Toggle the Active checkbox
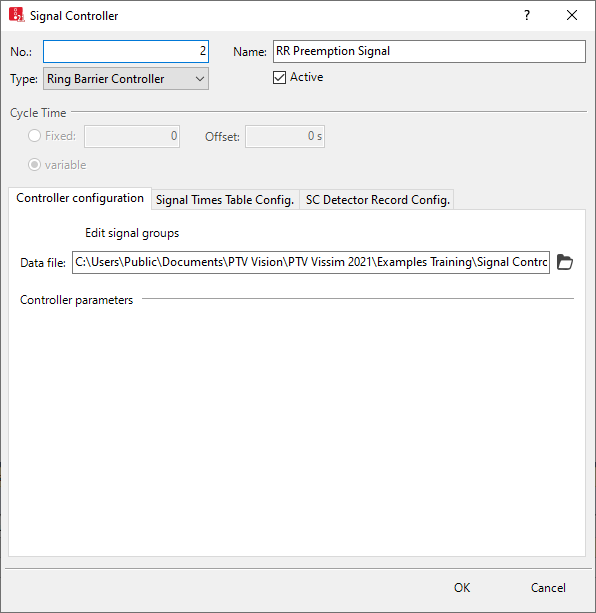The image size is (596, 613). (279, 77)
